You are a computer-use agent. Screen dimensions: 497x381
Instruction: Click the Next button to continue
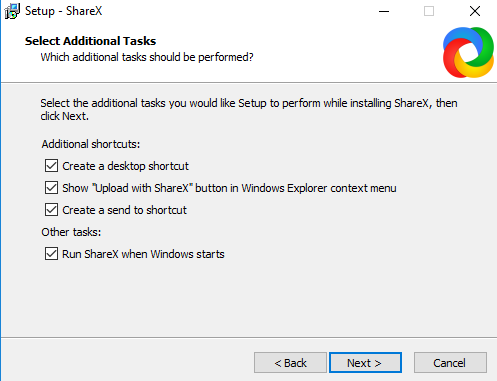coord(365,362)
